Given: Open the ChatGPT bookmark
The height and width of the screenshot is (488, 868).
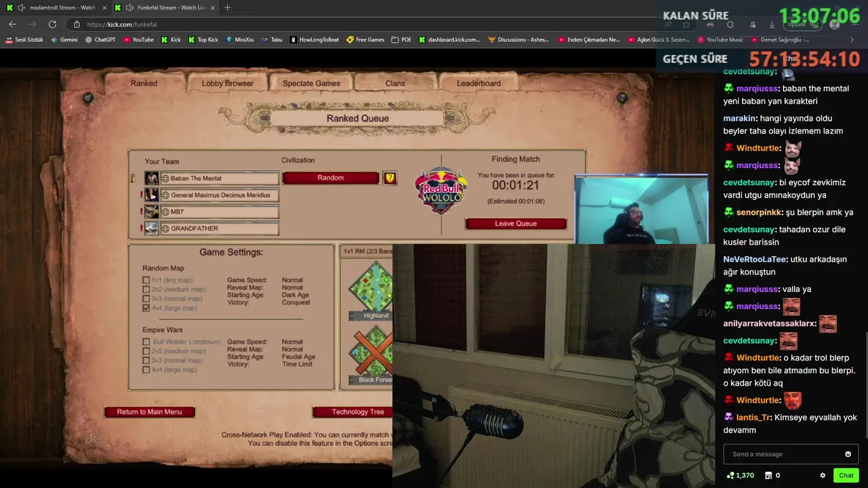Looking at the screenshot, I should click(100, 39).
